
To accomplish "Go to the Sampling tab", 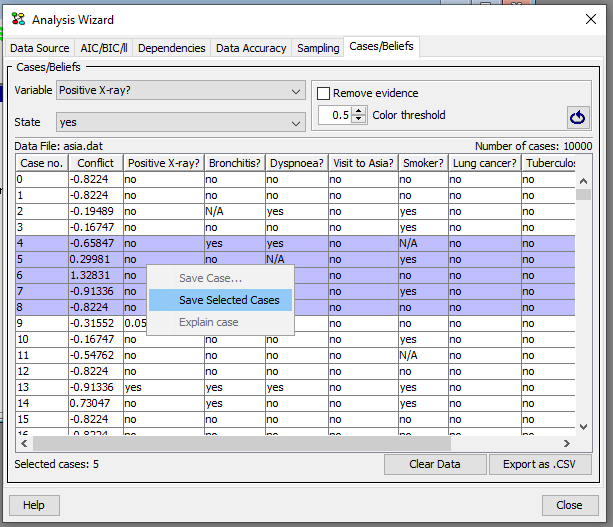I will [318, 48].
